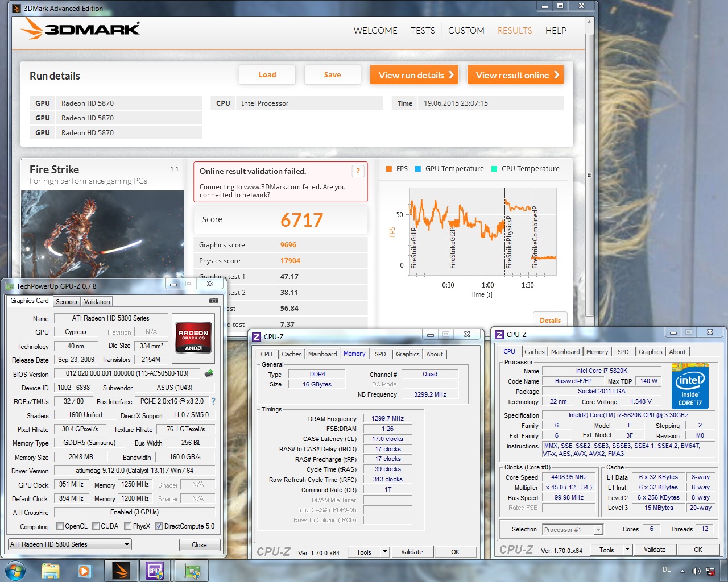
Task: Click CPU-Z CPU window title icon
Action: (x=499, y=335)
